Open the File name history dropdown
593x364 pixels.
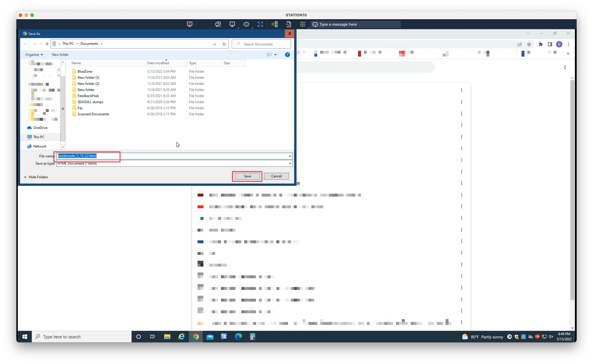click(290, 156)
